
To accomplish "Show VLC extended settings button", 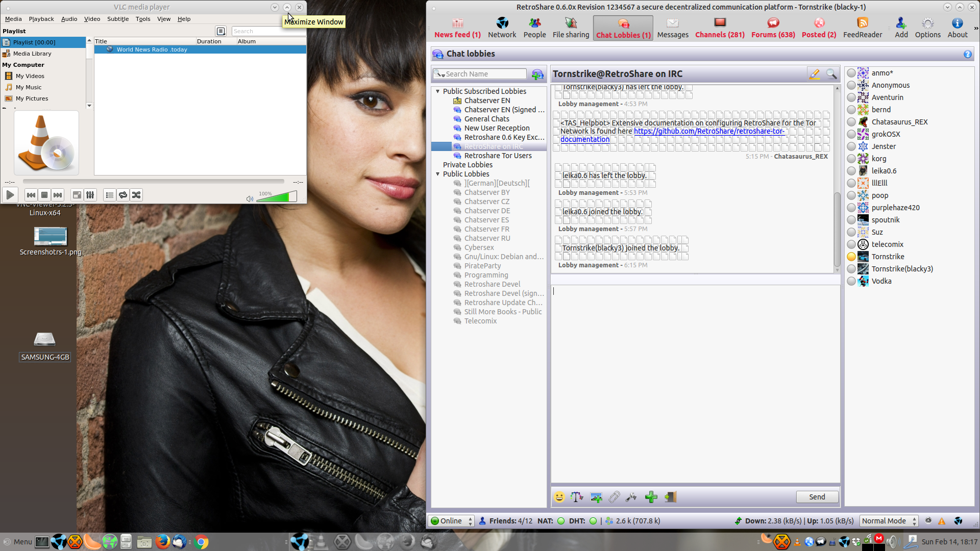I will click(x=90, y=195).
